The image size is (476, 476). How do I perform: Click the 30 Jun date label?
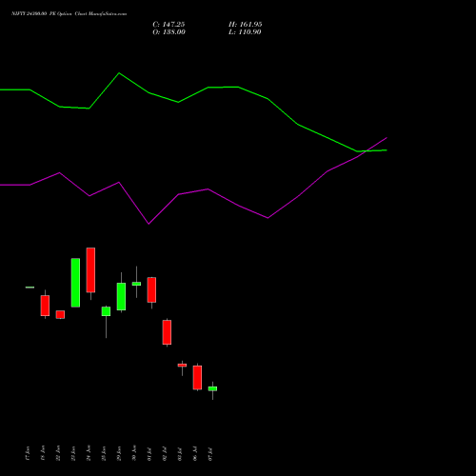[x=134, y=453]
